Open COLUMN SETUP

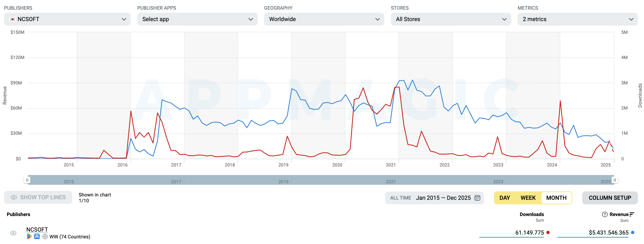610,198
